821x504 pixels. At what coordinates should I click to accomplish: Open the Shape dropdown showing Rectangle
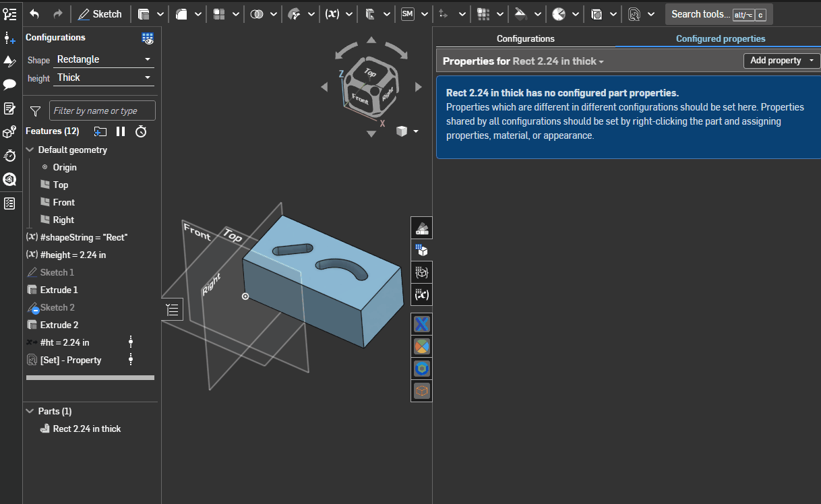(104, 59)
